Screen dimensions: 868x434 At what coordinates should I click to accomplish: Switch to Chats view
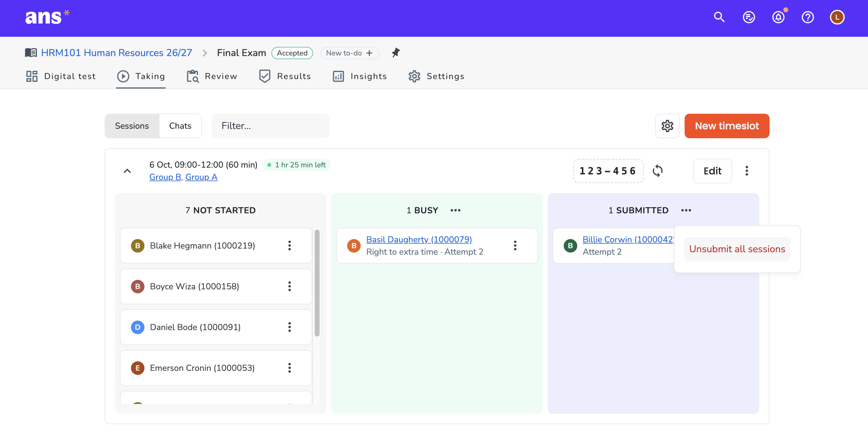pyautogui.click(x=180, y=126)
